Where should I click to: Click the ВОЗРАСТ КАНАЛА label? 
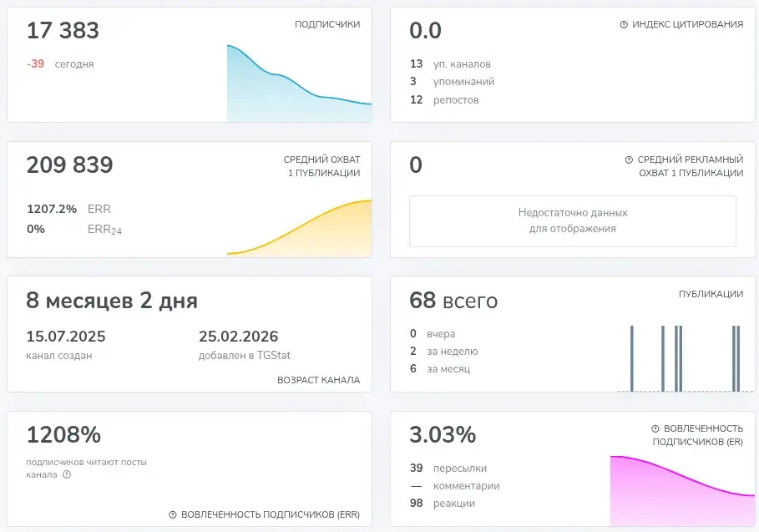coord(318,380)
